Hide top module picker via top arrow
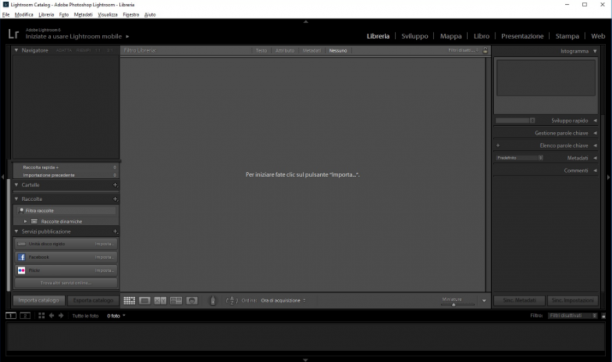Image resolution: width=612 pixels, height=362 pixels. pyautogui.click(x=306, y=22)
